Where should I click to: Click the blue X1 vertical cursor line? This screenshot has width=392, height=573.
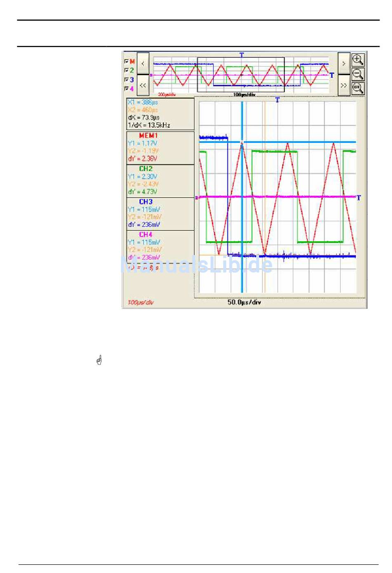[242, 197]
